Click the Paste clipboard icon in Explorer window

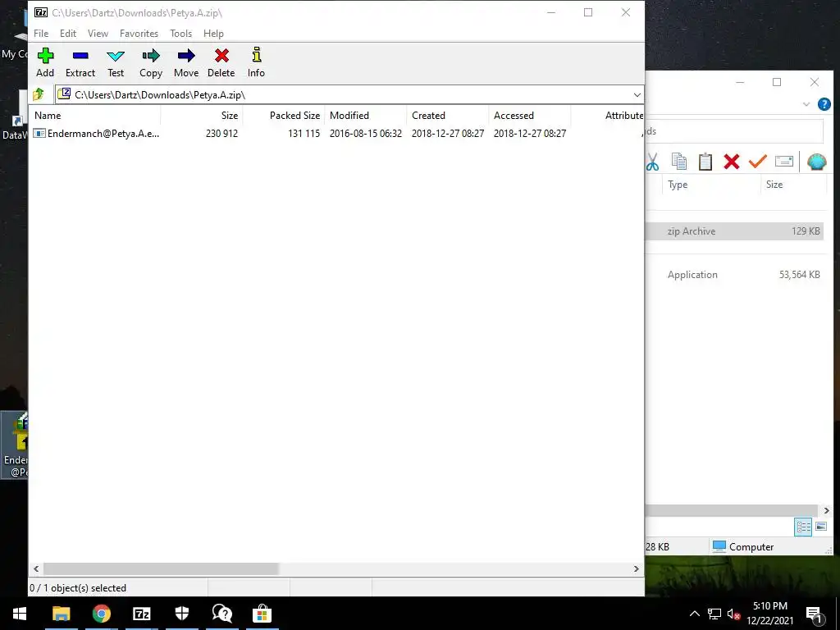(x=705, y=162)
